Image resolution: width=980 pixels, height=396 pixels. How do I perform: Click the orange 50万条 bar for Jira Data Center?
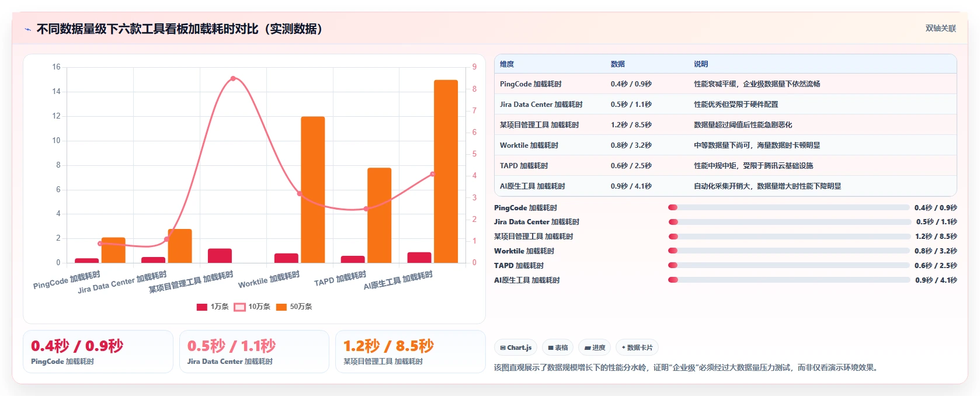point(180,246)
